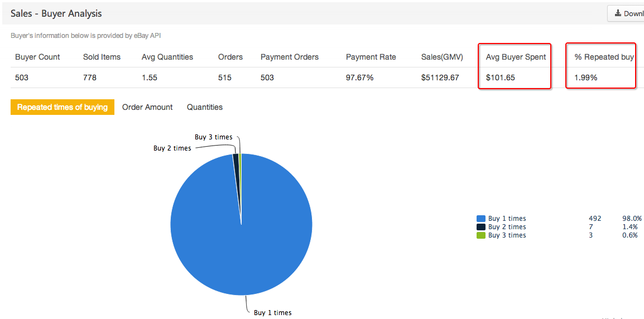Click the Sold Items value 778

89,77
